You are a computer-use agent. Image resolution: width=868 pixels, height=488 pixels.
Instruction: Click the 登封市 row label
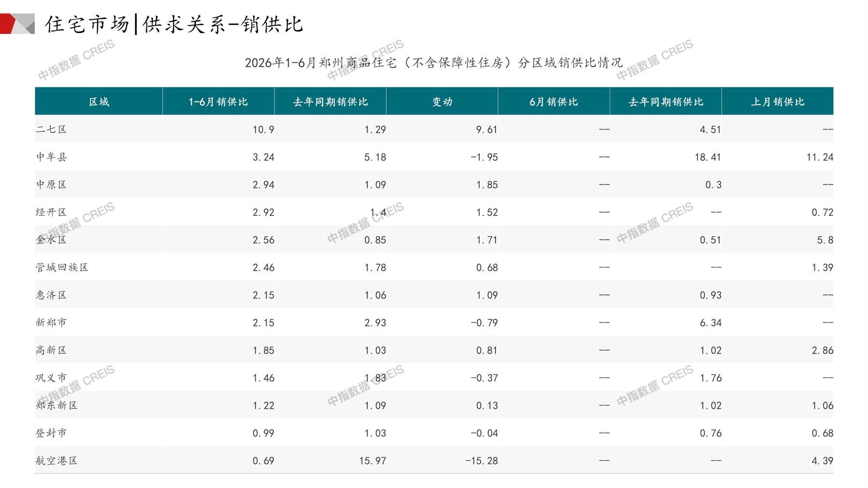(x=51, y=433)
